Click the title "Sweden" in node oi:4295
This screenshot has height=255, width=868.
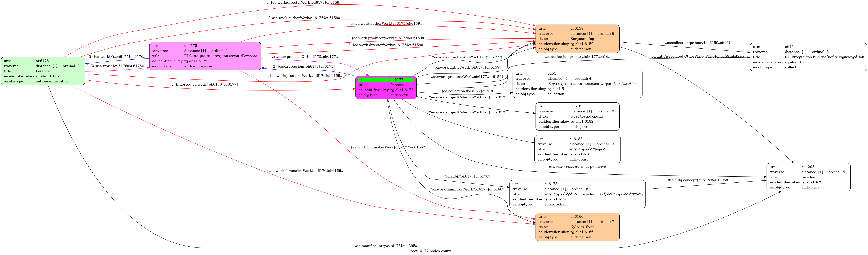(x=808, y=177)
